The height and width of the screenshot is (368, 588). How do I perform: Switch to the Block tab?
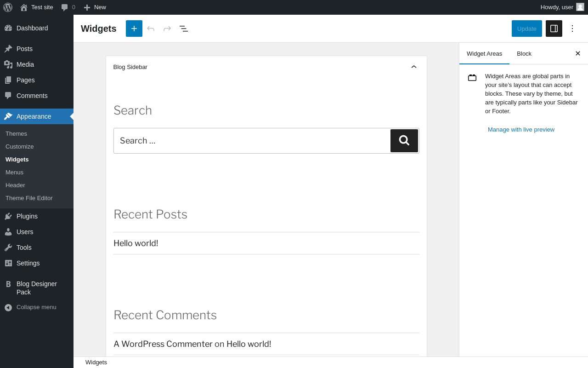tap(524, 53)
